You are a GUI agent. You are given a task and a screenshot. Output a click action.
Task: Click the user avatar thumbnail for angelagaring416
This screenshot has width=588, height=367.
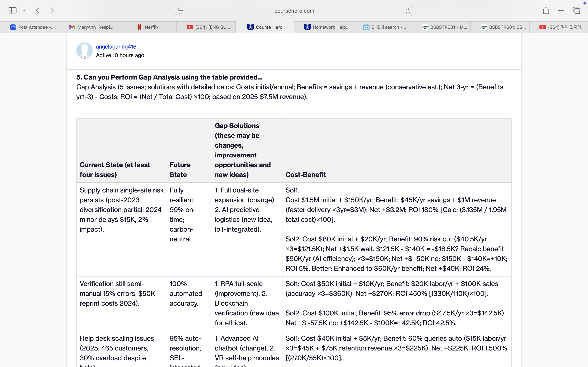click(84, 51)
